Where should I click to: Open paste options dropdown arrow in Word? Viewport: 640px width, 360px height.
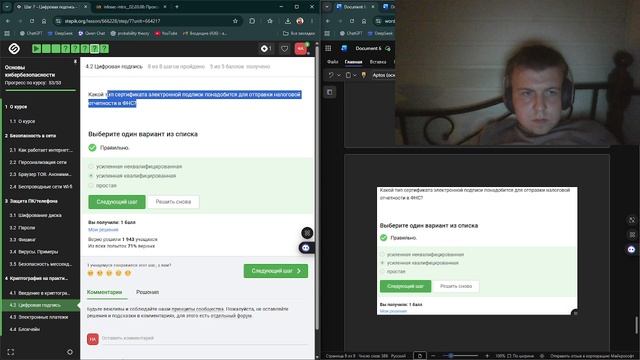click(355, 75)
